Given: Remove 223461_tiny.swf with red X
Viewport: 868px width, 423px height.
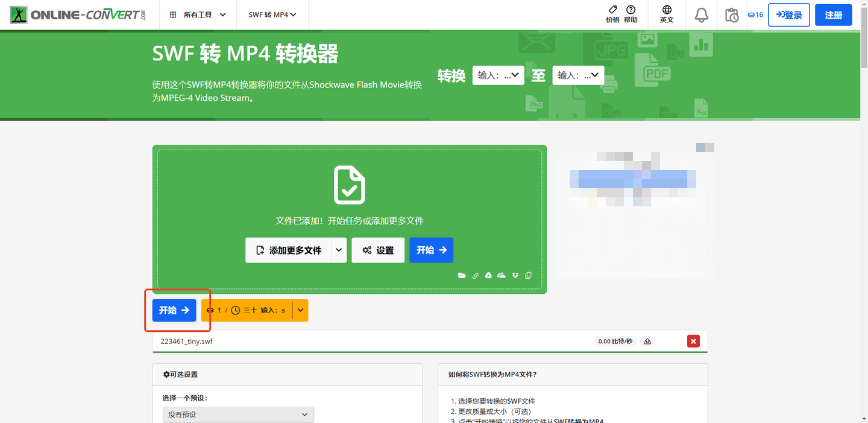Looking at the screenshot, I should [693, 342].
